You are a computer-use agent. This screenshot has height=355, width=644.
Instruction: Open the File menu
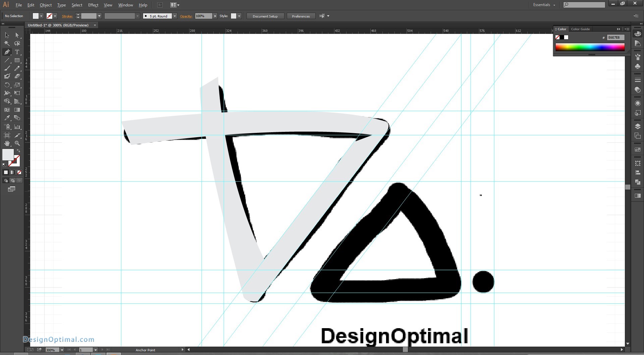19,5
